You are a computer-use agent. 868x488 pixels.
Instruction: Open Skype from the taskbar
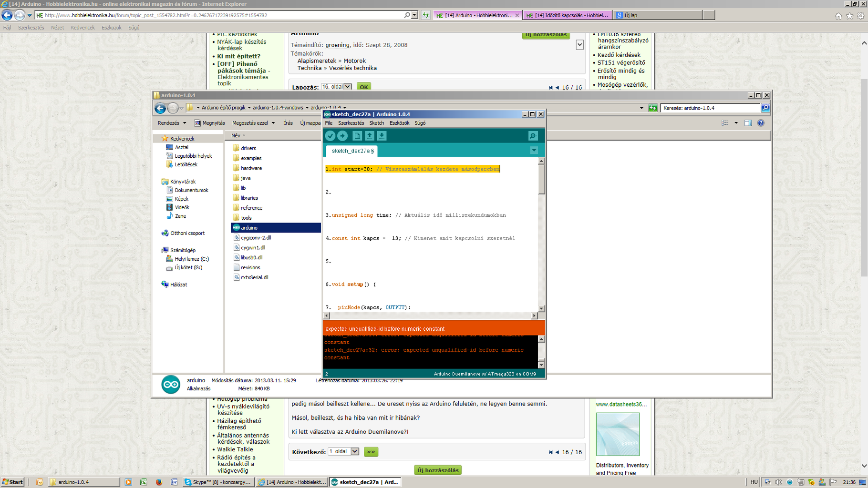pos(218,482)
